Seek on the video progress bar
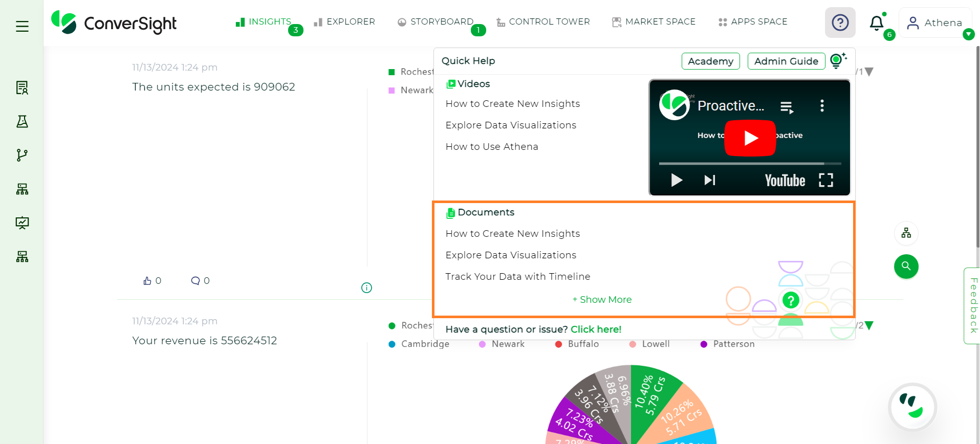This screenshot has height=444, width=980. 750,164
